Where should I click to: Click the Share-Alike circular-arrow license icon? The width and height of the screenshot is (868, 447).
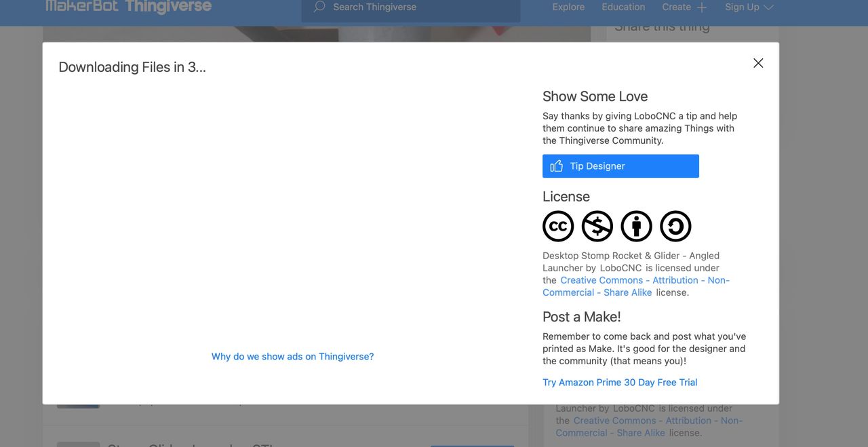pyautogui.click(x=675, y=226)
